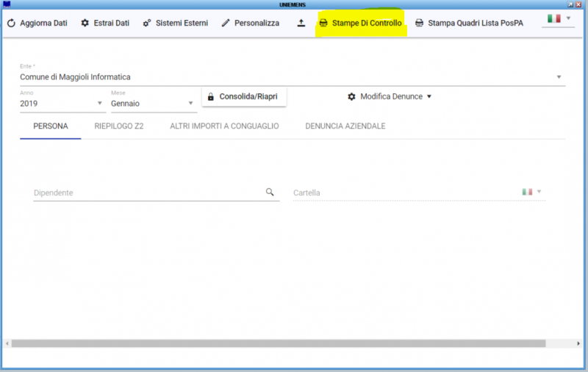Click into the Cartella field
The height and width of the screenshot is (372, 588).
[404, 193]
